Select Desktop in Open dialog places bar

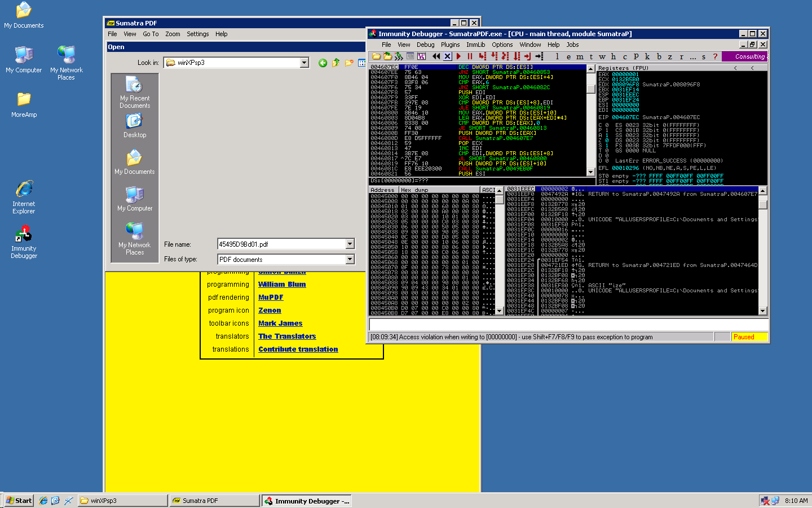(135, 126)
